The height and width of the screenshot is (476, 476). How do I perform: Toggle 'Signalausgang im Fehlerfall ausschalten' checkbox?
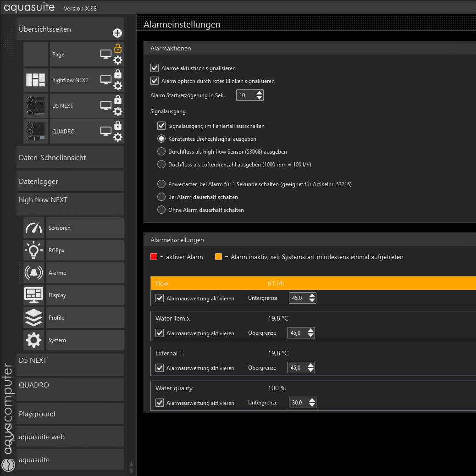[x=161, y=126]
